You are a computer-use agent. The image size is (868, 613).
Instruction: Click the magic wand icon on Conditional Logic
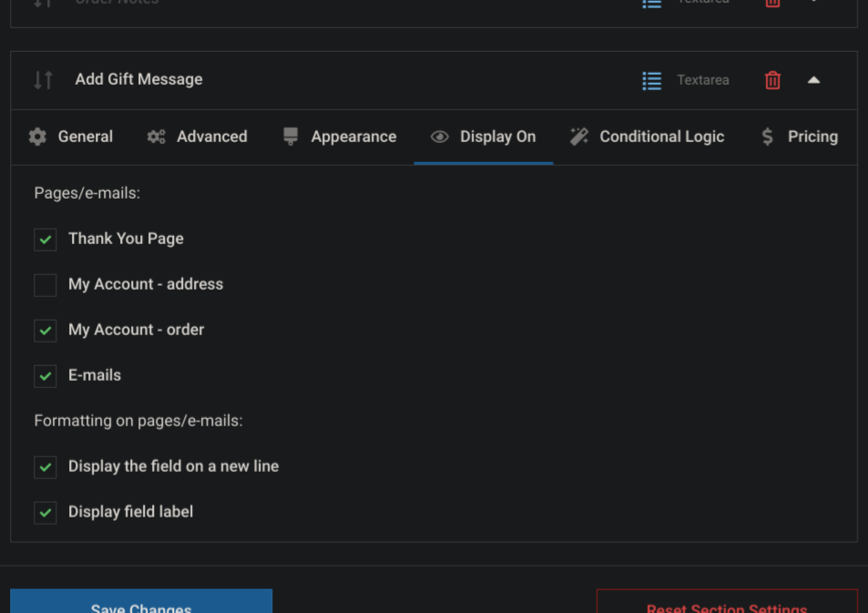pyautogui.click(x=578, y=136)
